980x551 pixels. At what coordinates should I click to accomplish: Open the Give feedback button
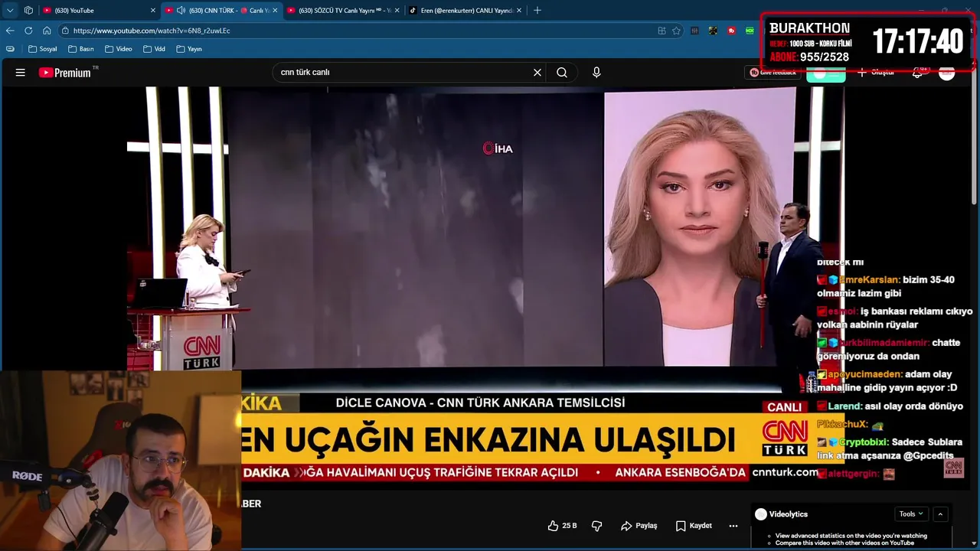pyautogui.click(x=773, y=73)
